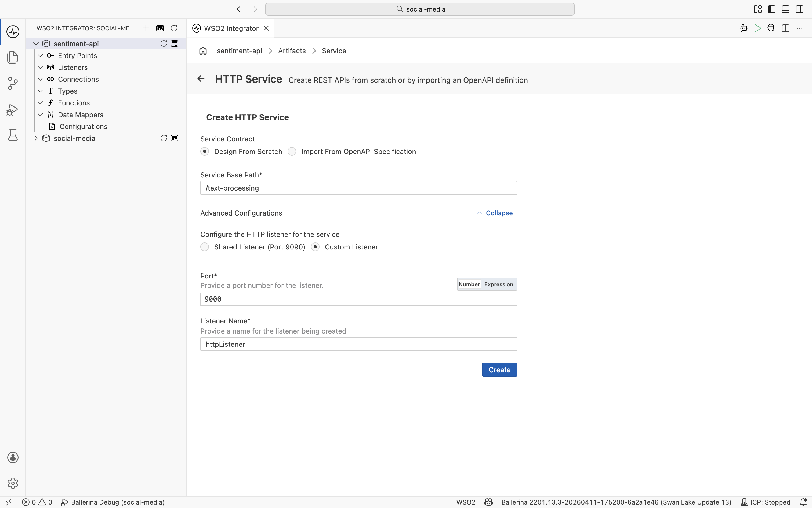The image size is (812, 508).
Task: Refresh the sentiment-api project
Action: click(x=164, y=44)
